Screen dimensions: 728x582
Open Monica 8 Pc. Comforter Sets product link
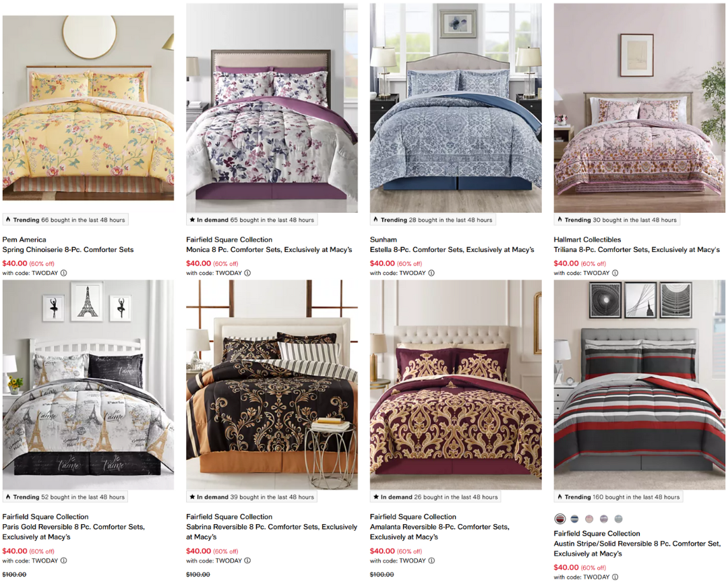(269, 250)
